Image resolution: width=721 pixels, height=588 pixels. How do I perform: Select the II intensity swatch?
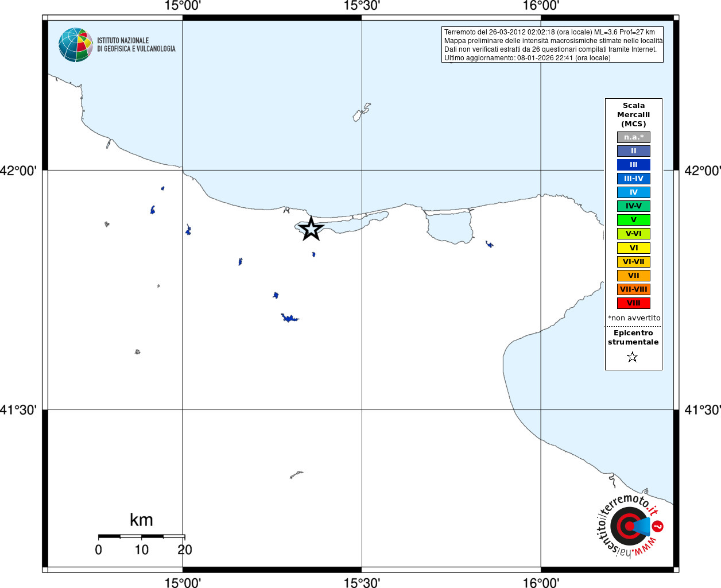pyautogui.click(x=634, y=151)
